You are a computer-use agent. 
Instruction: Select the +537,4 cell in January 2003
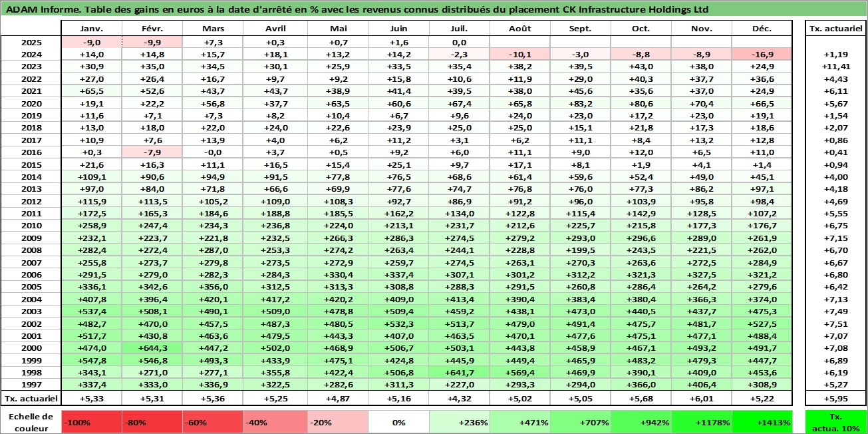click(x=91, y=311)
